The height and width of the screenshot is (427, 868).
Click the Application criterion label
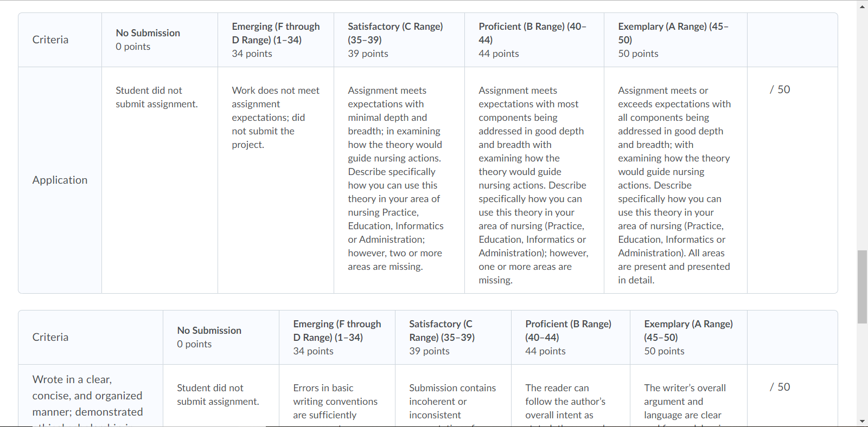pyautogui.click(x=60, y=180)
